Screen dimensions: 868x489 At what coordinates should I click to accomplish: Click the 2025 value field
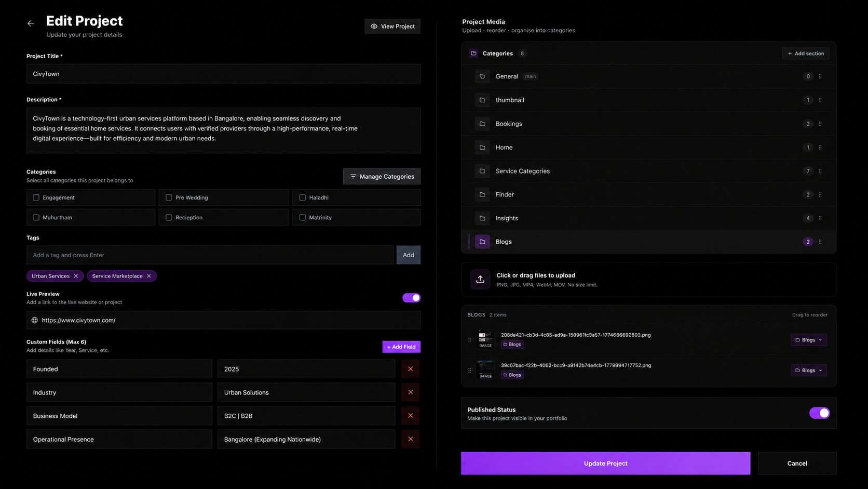point(306,369)
